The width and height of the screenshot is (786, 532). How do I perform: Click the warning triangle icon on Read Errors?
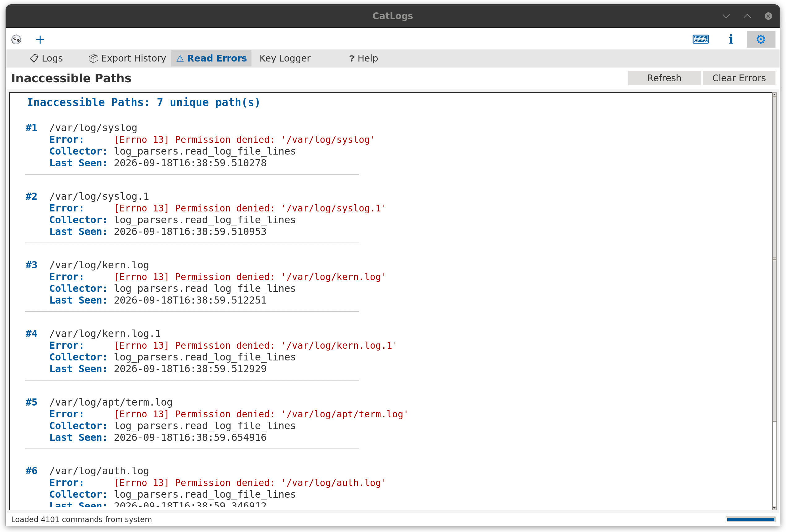(x=180, y=58)
